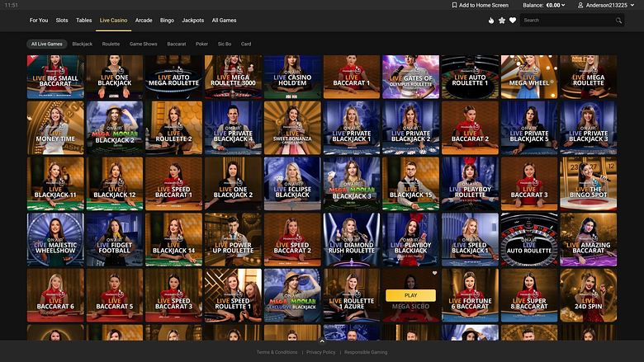Switch to the Slots tab
Screen dimensions: 644x362
62,20
